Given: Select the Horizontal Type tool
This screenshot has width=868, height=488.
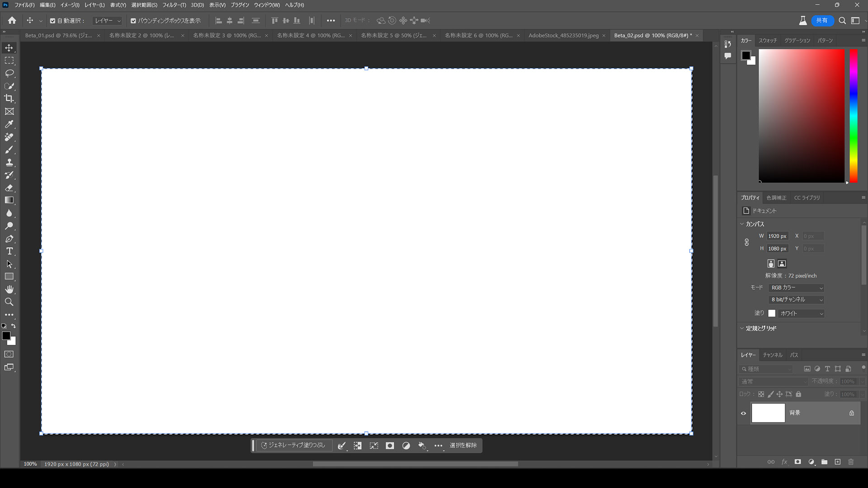Looking at the screenshot, I should [9, 251].
